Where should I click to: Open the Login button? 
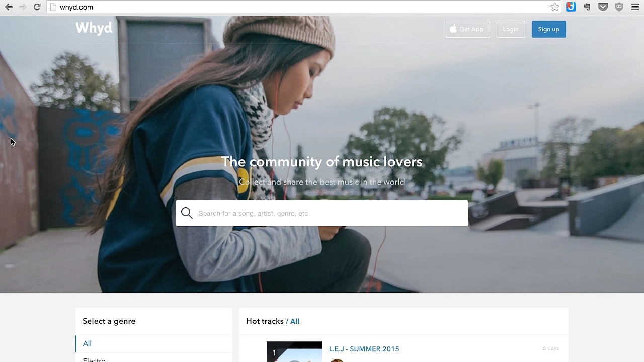point(511,29)
